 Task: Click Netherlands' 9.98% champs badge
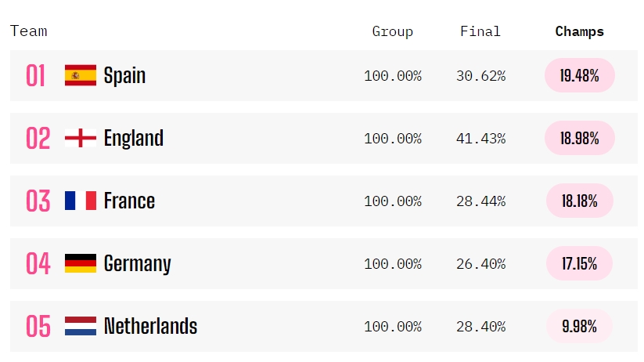(x=579, y=326)
